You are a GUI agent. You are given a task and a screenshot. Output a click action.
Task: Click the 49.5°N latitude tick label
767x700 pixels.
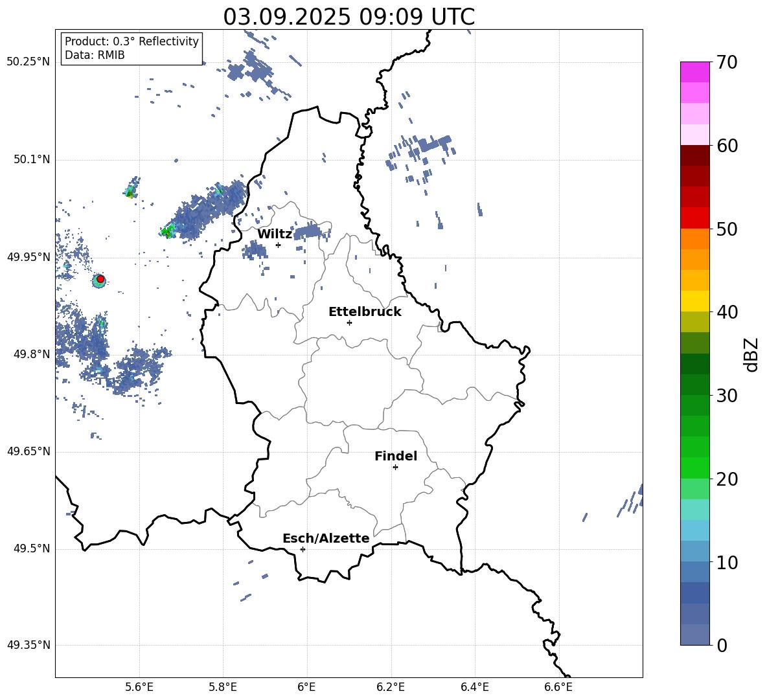(31, 548)
